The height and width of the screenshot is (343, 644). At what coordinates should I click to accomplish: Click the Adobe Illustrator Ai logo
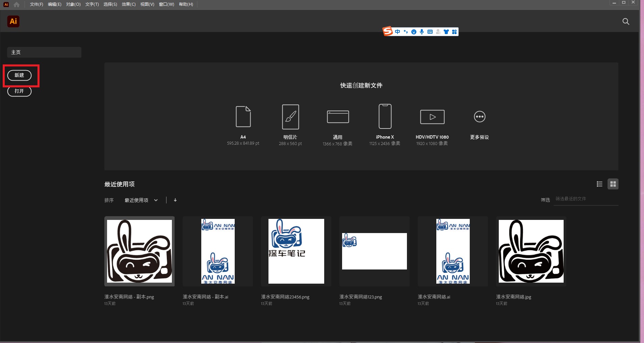pos(13,21)
